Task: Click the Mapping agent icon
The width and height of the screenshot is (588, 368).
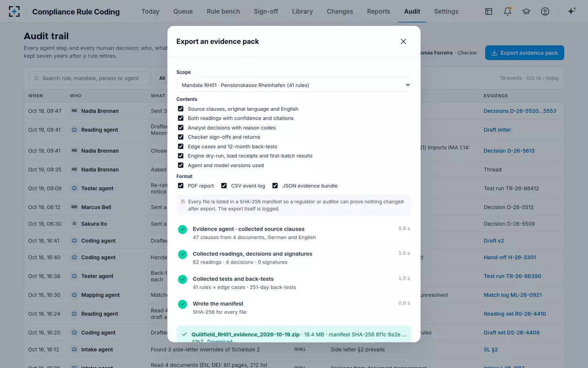Action: point(74,295)
